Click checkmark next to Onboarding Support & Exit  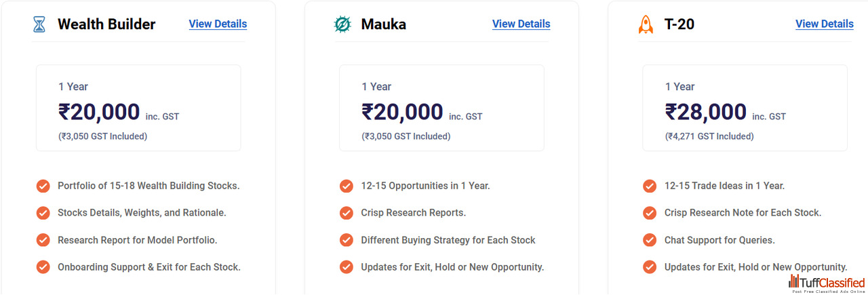pos(43,267)
